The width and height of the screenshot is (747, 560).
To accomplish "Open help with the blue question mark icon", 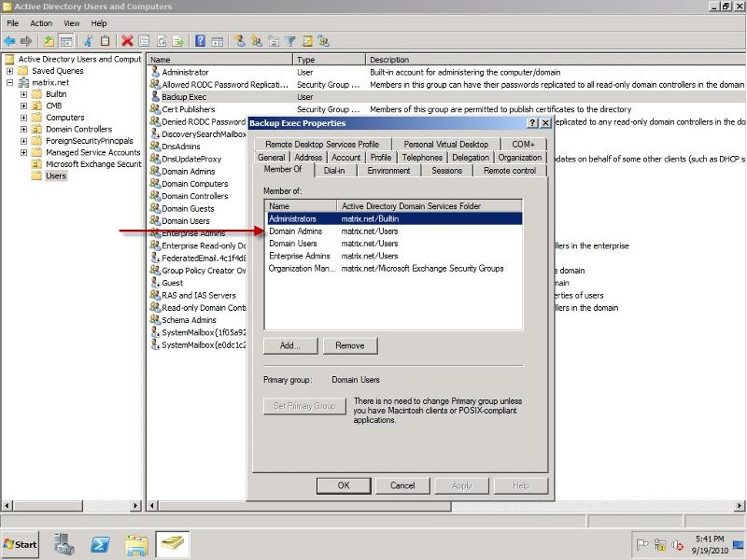I will (201, 41).
